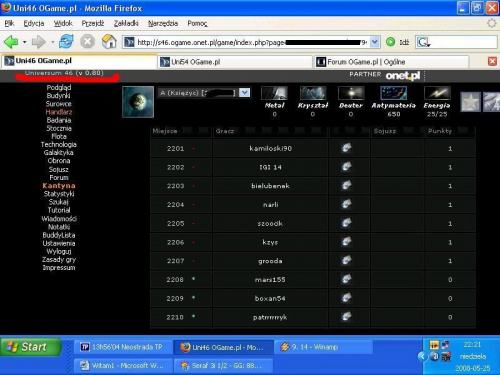500x375 pixels.
Task: Send message to boxan54 icon
Action: pos(347,297)
